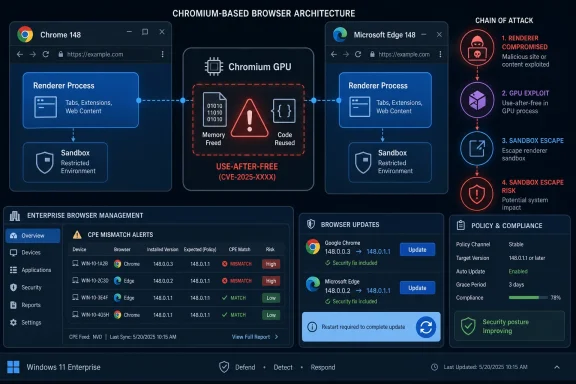
Task: Open the View Full Report link
Action: click(255, 337)
